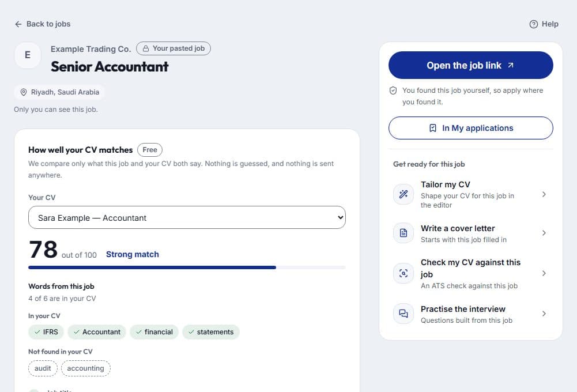Viewport: 577px width, 392px height.
Task: Click the interview chat bubbles icon
Action: [x=403, y=314]
